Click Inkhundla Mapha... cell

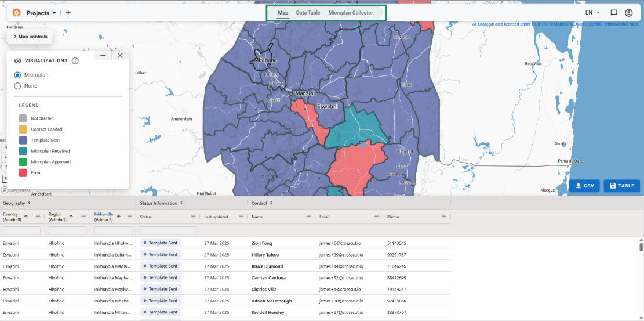(x=114, y=278)
